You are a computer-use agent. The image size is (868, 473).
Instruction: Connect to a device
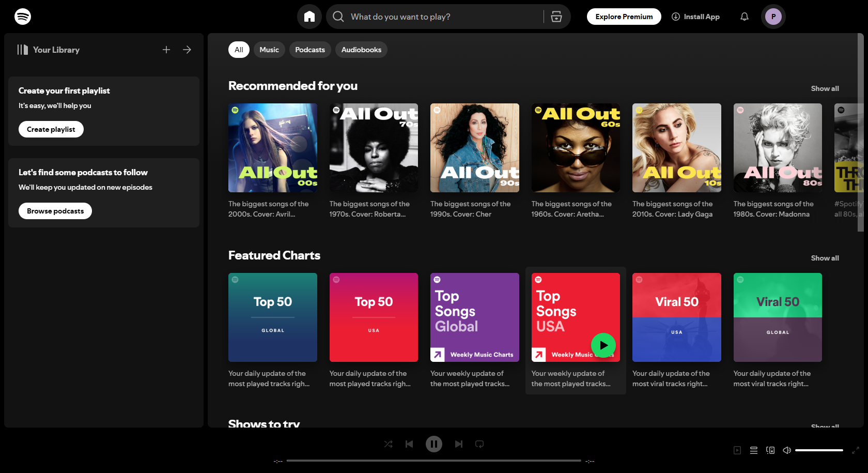click(770, 450)
